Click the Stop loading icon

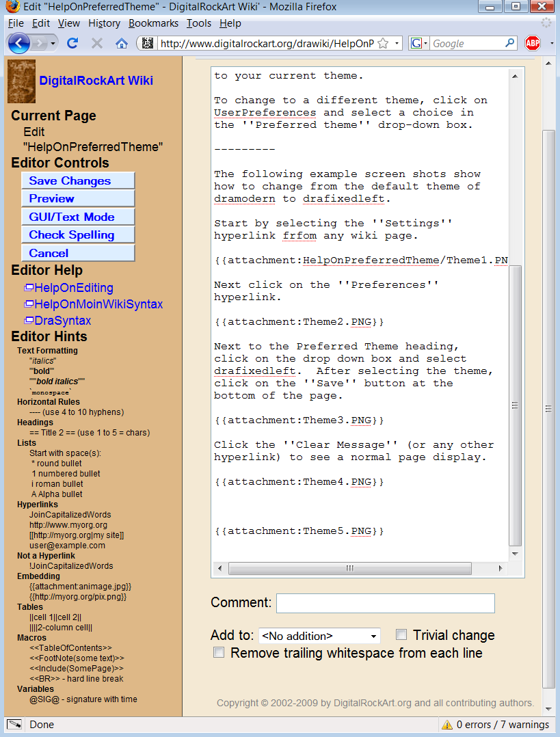97,43
